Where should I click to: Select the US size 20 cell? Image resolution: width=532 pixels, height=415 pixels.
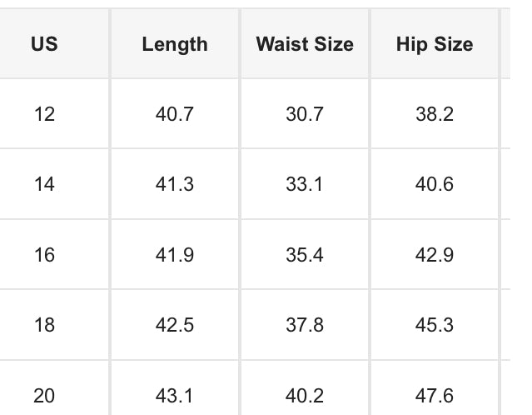click(x=44, y=394)
